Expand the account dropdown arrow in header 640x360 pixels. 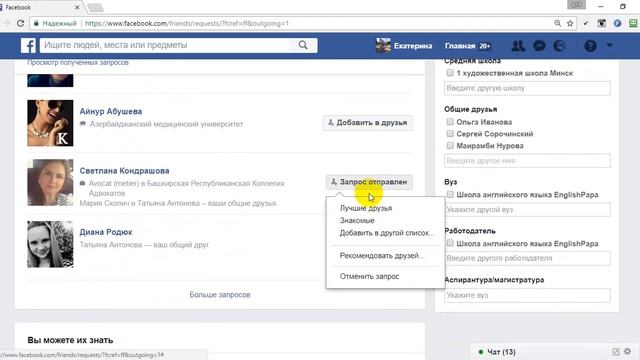(609, 45)
